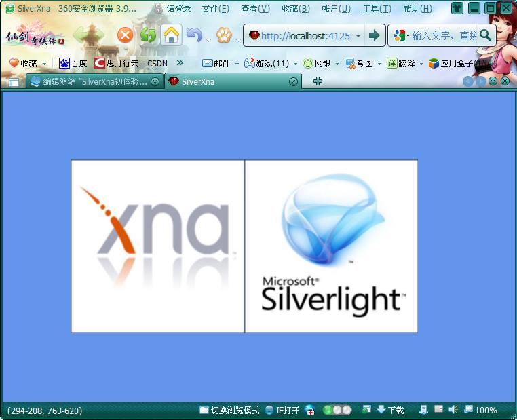Open the search engine selector dropdown
517x420 pixels.
(401, 35)
